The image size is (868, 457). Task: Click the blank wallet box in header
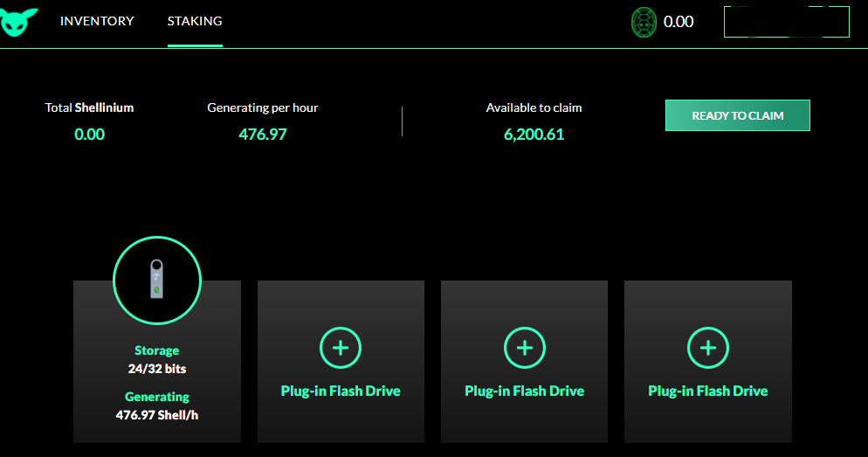[786, 22]
